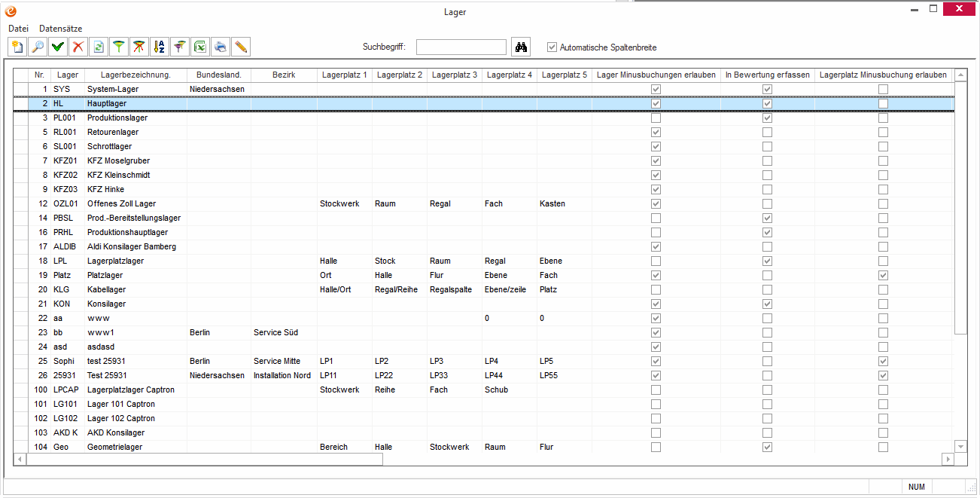The height and width of the screenshot is (498, 980).
Task: Toggle In Bewertung erfassen for Geometrielager
Action: pyautogui.click(x=767, y=447)
